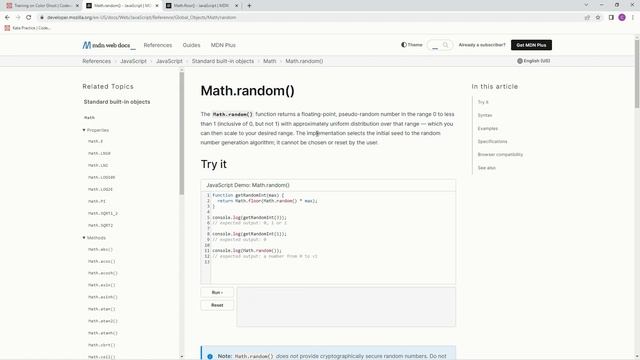Click the sidebar scrollbar thumb
Screen dimensions: 640x360
click(x=182, y=133)
